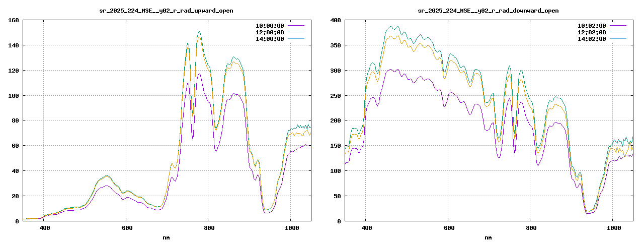Click y-axis tick 300 on right plot
Image resolution: width=644 pixels, height=242 pixels.
pyautogui.click(x=336, y=71)
